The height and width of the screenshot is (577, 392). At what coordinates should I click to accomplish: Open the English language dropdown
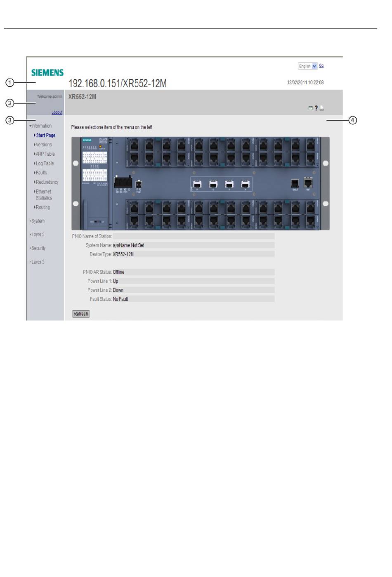point(308,66)
